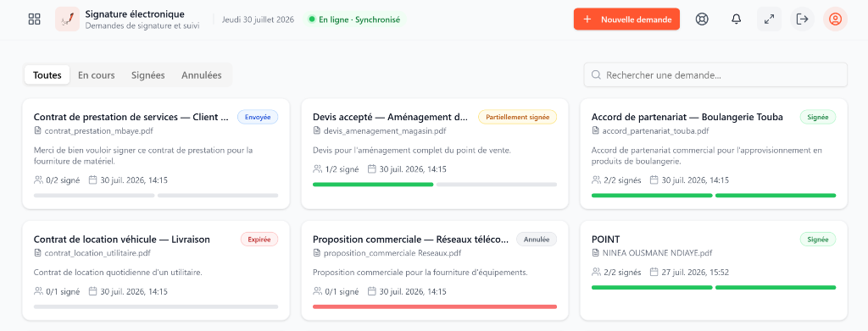Image resolution: width=868 pixels, height=331 pixels.
Task: Click the file icon beside devis_amenagement_magasin.pdf
Action: tap(317, 131)
